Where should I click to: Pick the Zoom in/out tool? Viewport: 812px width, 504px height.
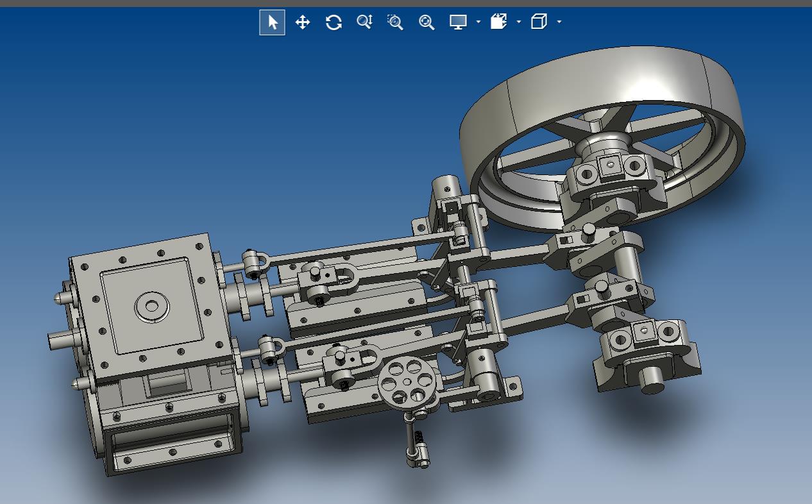364,22
